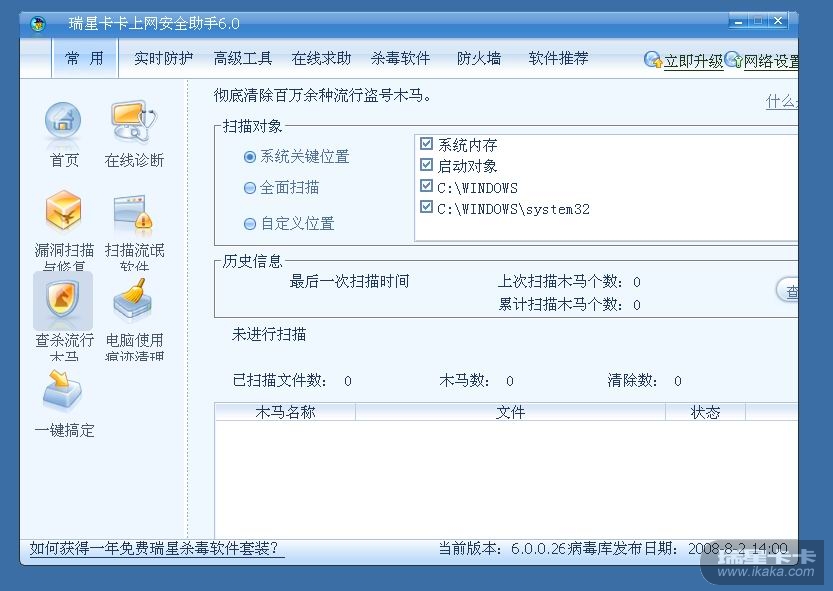Click the 累计扫描木马个数 label
Screen dimensions: 833x591
coord(560,305)
